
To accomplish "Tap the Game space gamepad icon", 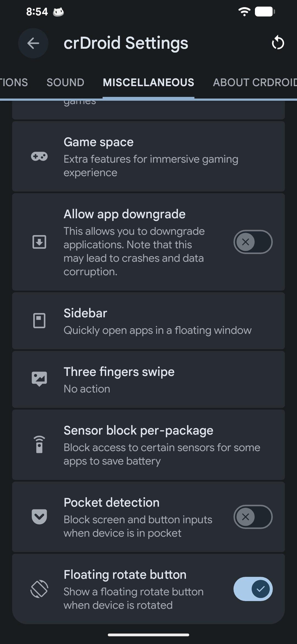I will tap(39, 157).
